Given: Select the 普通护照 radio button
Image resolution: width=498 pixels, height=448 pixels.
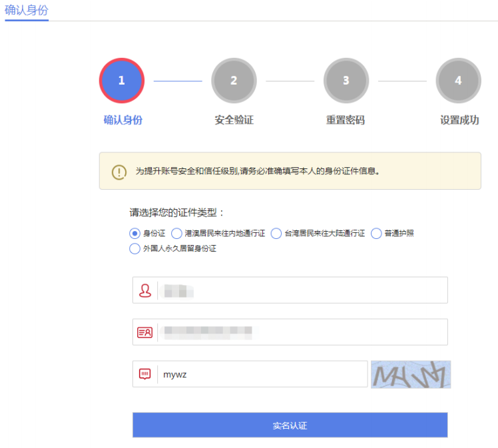Looking at the screenshot, I should (x=376, y=234).
